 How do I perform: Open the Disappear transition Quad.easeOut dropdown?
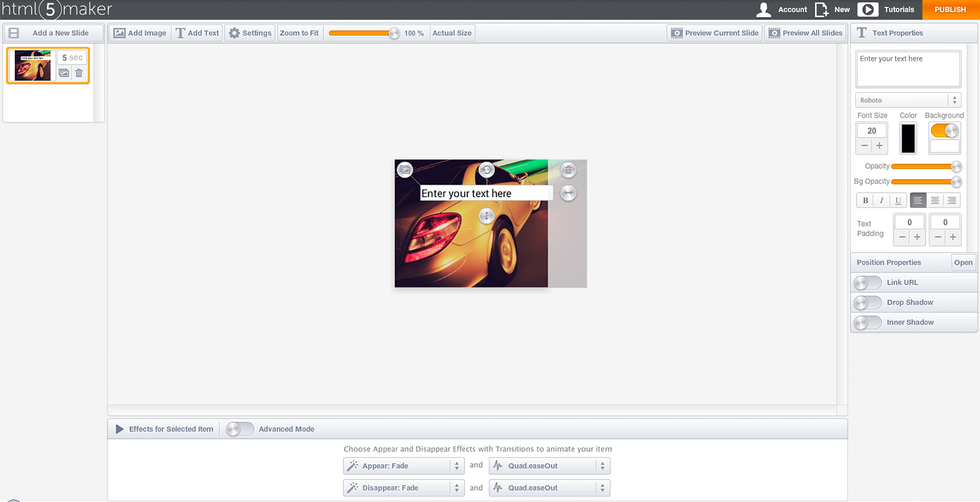click(550, 488)
